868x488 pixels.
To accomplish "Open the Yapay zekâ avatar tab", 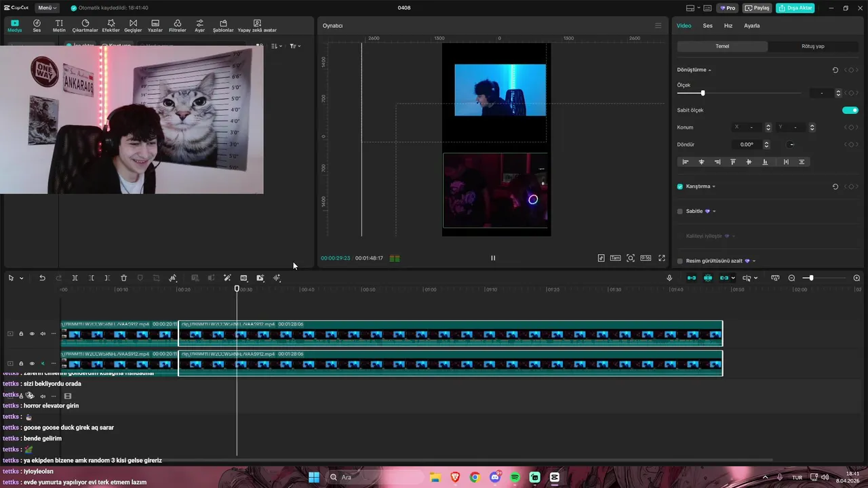I will click(x=257, y=26).
